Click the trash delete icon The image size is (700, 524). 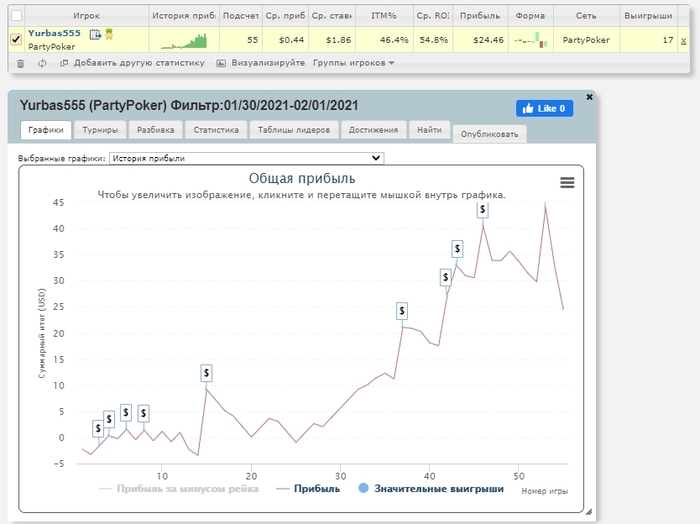(21, 63)
